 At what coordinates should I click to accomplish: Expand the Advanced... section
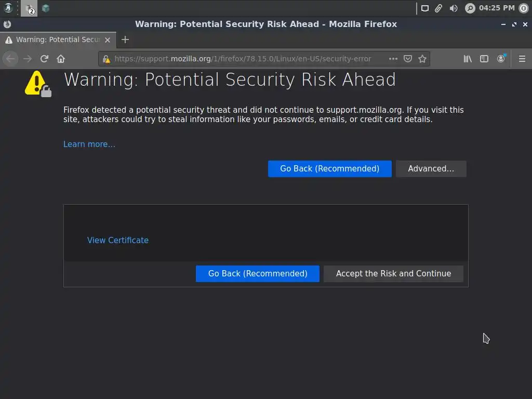point(431,169)
